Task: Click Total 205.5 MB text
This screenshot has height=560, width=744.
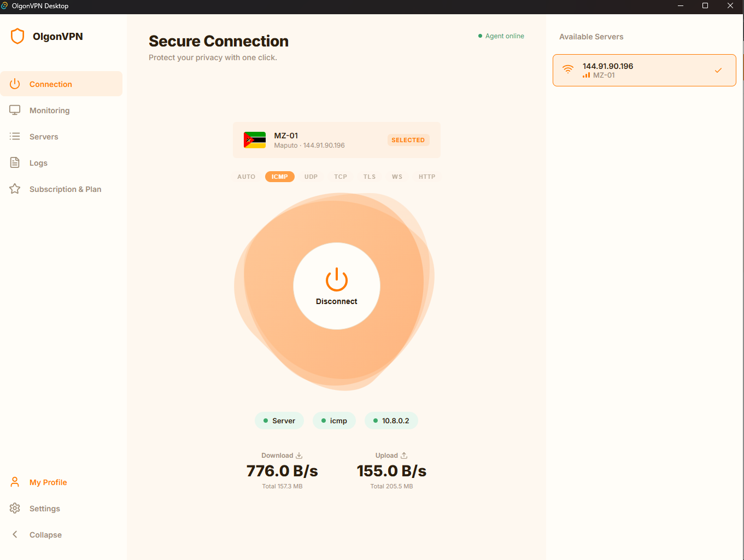Action: 391,486
